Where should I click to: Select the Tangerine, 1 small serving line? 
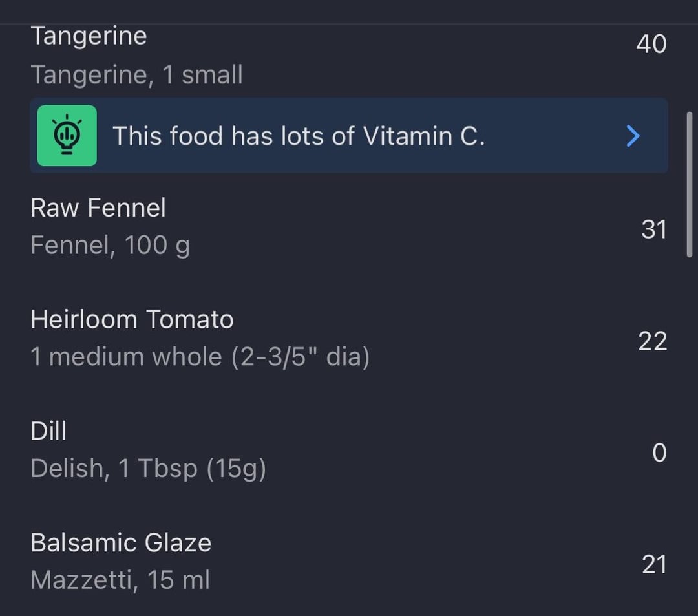(136, 74)
